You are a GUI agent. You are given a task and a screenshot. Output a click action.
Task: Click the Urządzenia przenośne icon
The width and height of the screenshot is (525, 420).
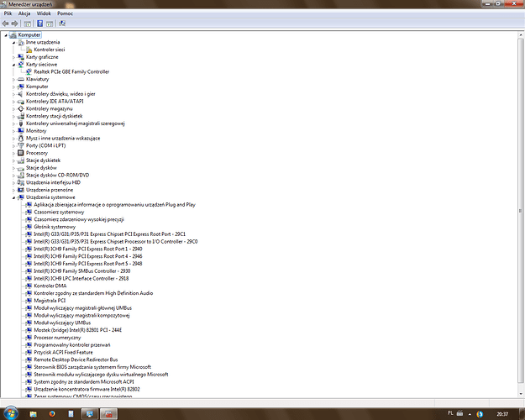(x=21, y=190)
